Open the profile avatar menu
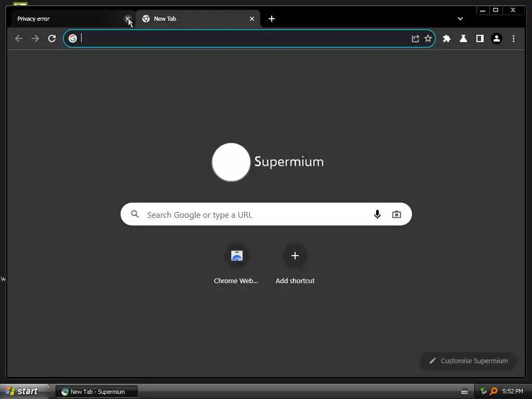The height and width of the screenshot is (399, 532). click(x=497, y=38)
